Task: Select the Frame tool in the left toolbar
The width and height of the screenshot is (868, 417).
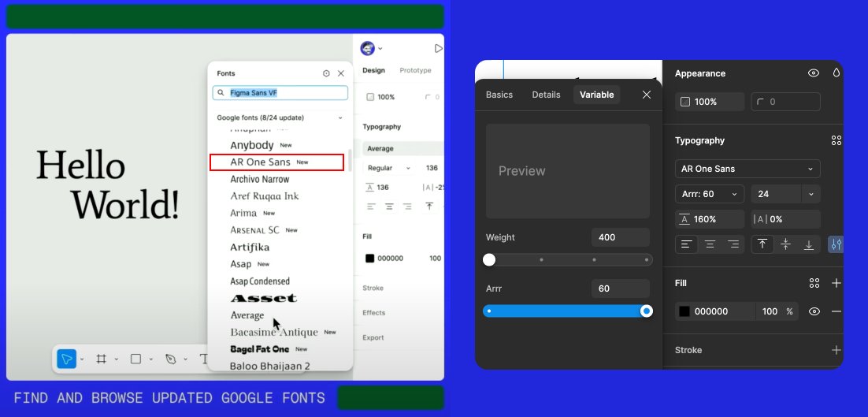Action: coord(102,359)
